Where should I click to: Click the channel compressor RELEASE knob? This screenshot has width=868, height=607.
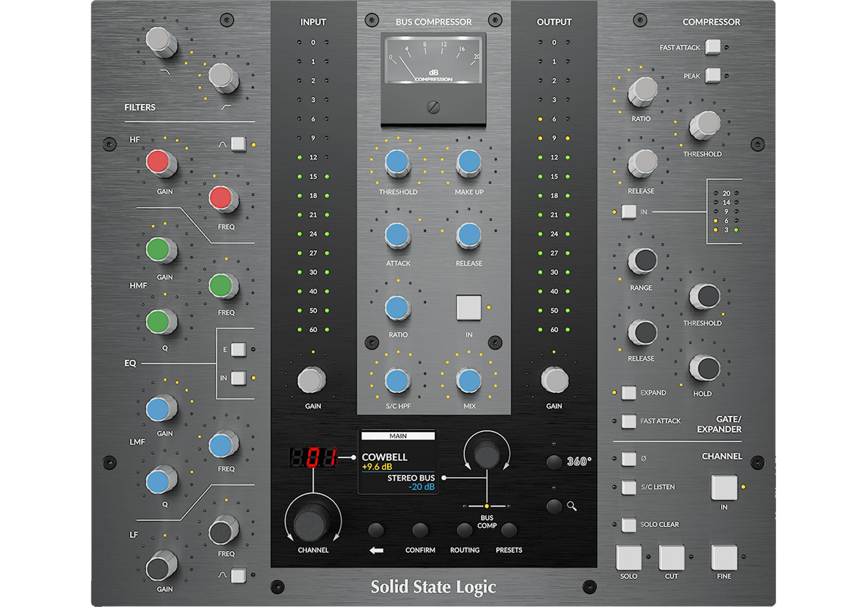[643, 164]
